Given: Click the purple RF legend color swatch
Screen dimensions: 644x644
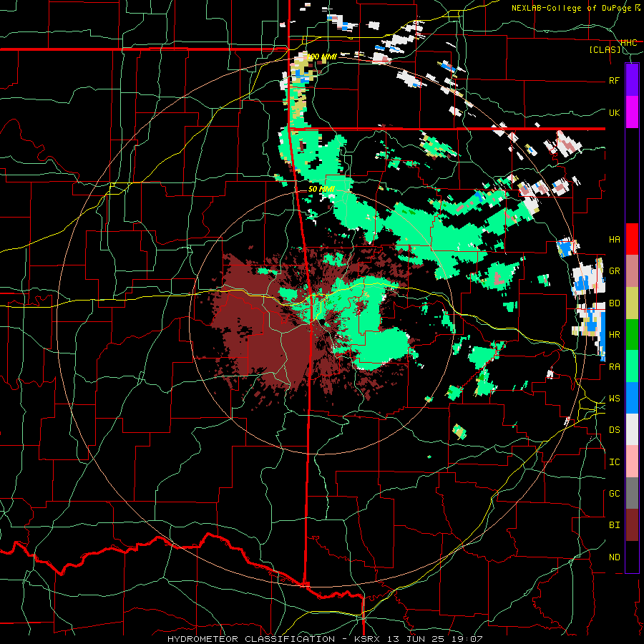Looking at the screenshot, I should coord(632,79).
